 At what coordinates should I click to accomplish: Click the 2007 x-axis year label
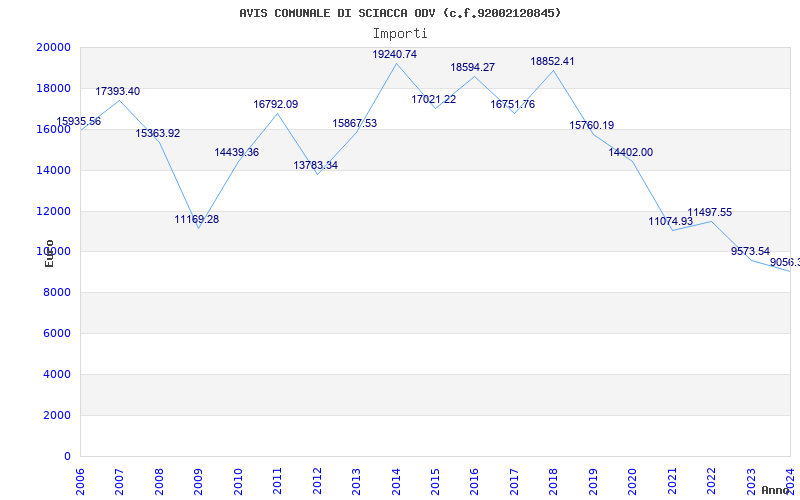[120, 481]
